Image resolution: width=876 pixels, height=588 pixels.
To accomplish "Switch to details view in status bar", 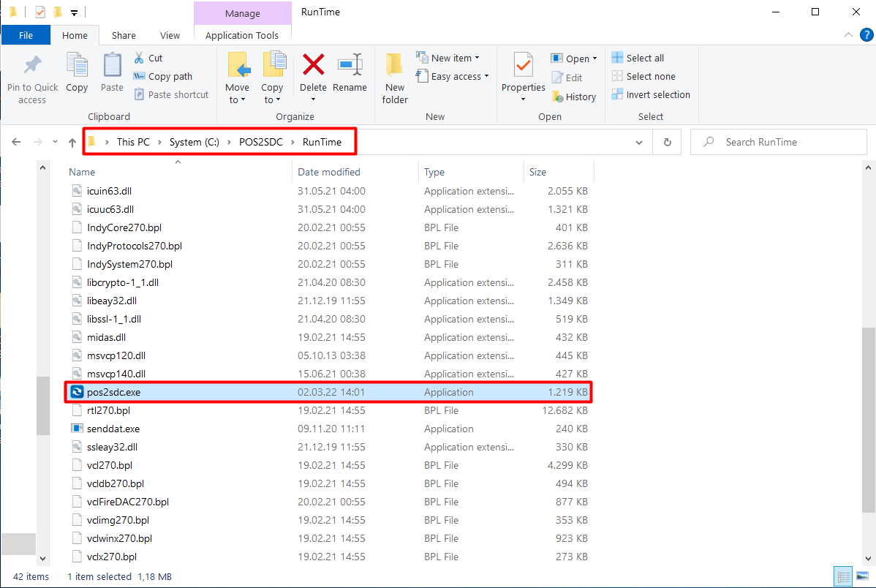I will click(844, 576).
